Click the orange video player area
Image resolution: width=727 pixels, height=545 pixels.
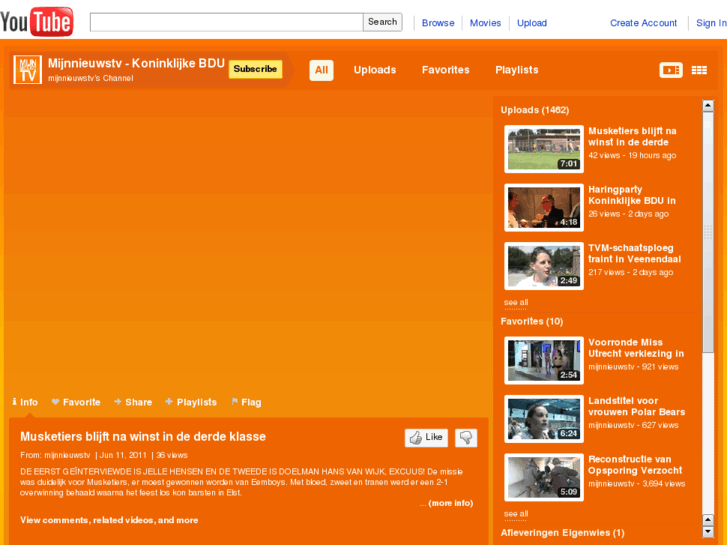click(x=247, y=241)
